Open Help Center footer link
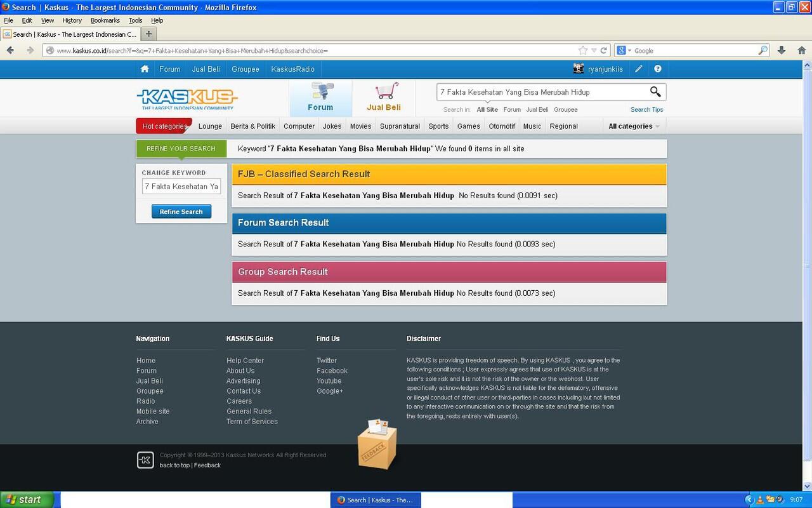Screen dimensions: 812x508 pyautogui.click(x=246, y=360)
